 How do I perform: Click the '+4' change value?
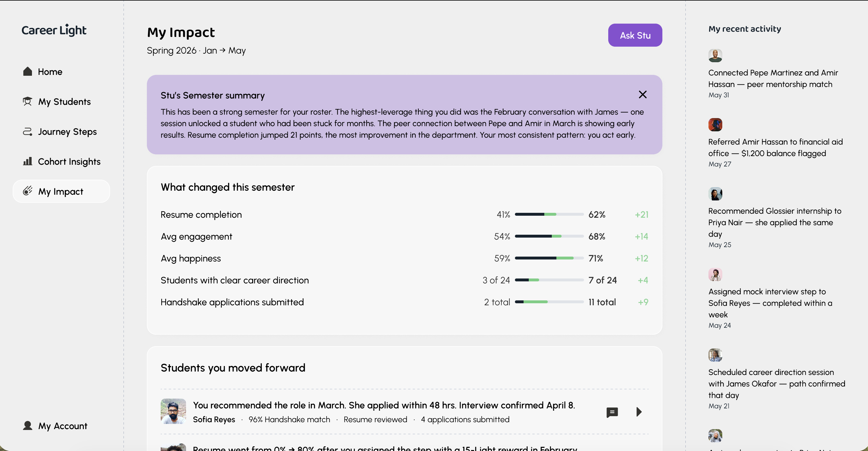click(x=643, y=280)
